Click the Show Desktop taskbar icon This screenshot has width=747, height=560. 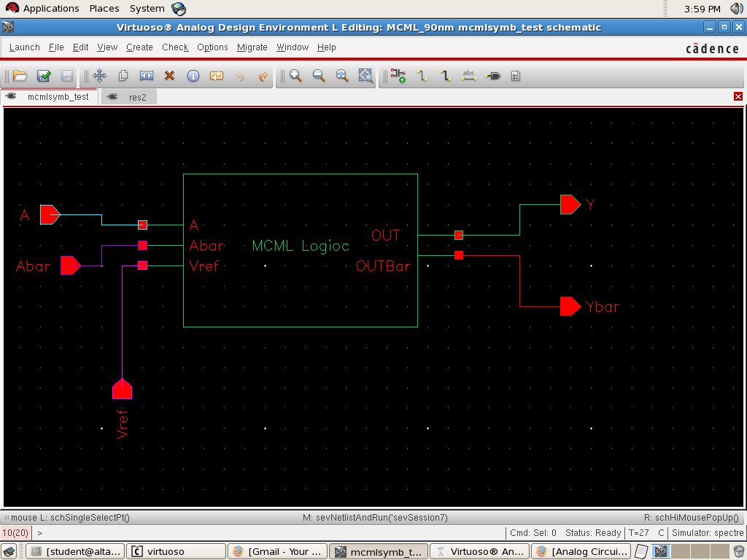pyautogui.click(x=9, y=551)
